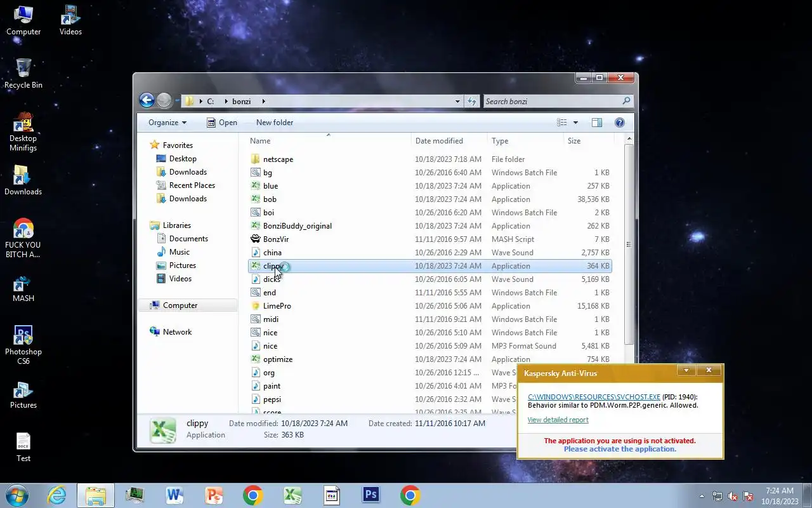Select the Downloads desktop folder
The image size is (812, 508).
point(23,180)
